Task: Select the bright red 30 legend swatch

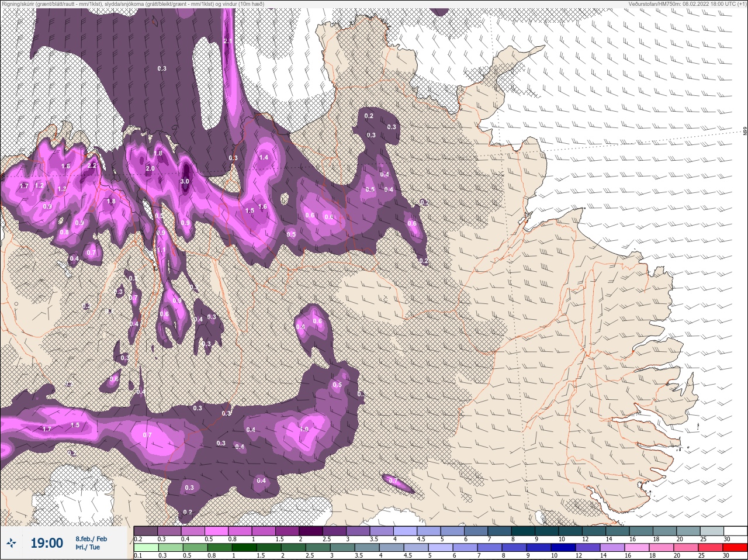Action: pyautogui.click(x=735, y=548)
